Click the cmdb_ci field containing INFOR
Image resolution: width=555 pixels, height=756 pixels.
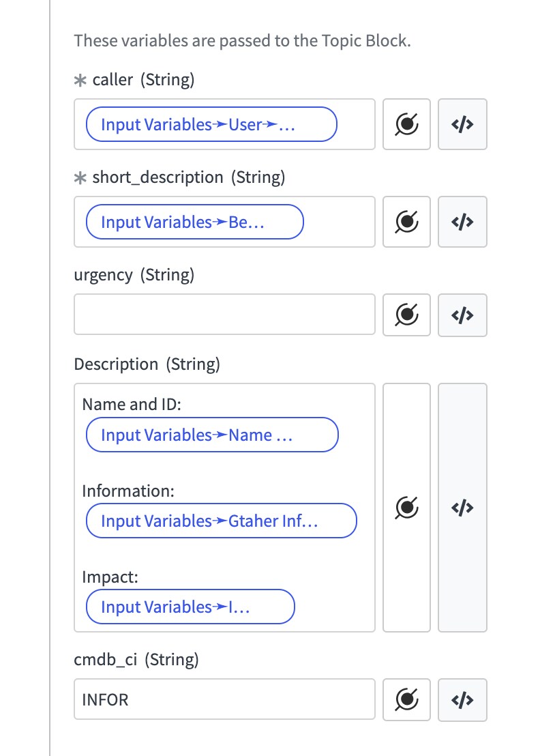coord(224,699)
